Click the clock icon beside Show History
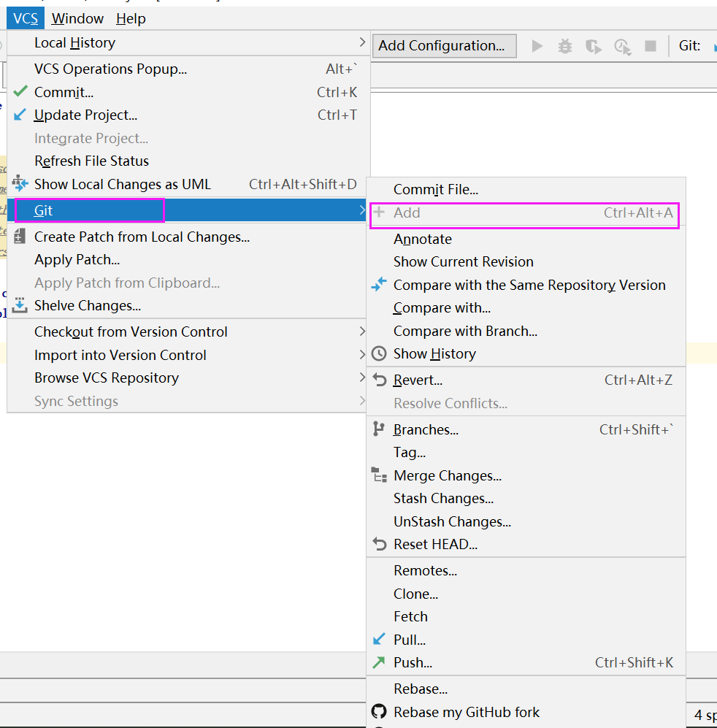 (x=379, y=353)
